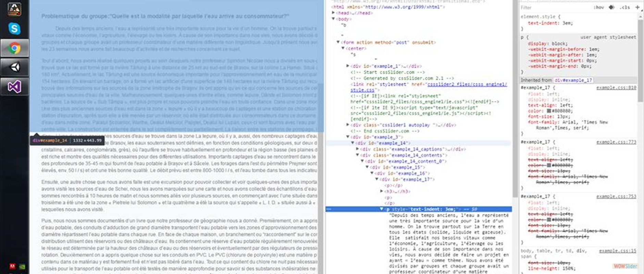Click the div#example_17 inherited-from link
The width and height of the screenshot is (644, 274).
tap(573, 80)
